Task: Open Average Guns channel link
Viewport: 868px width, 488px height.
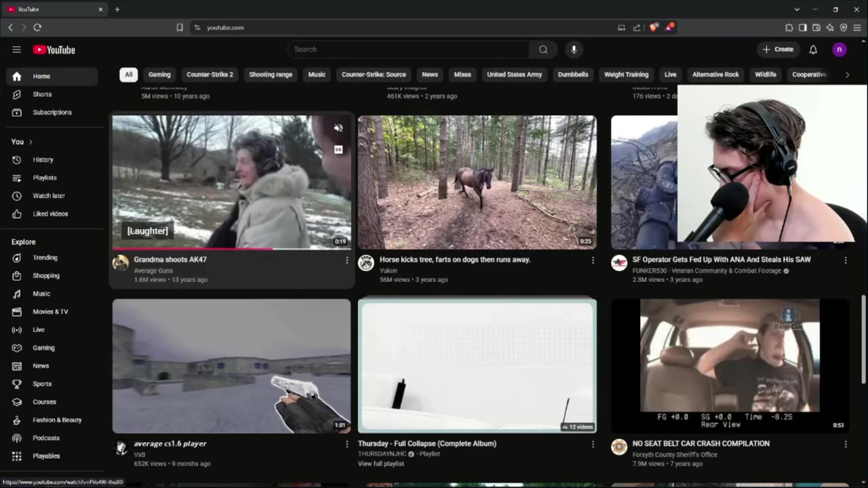Action: point(153,270)
